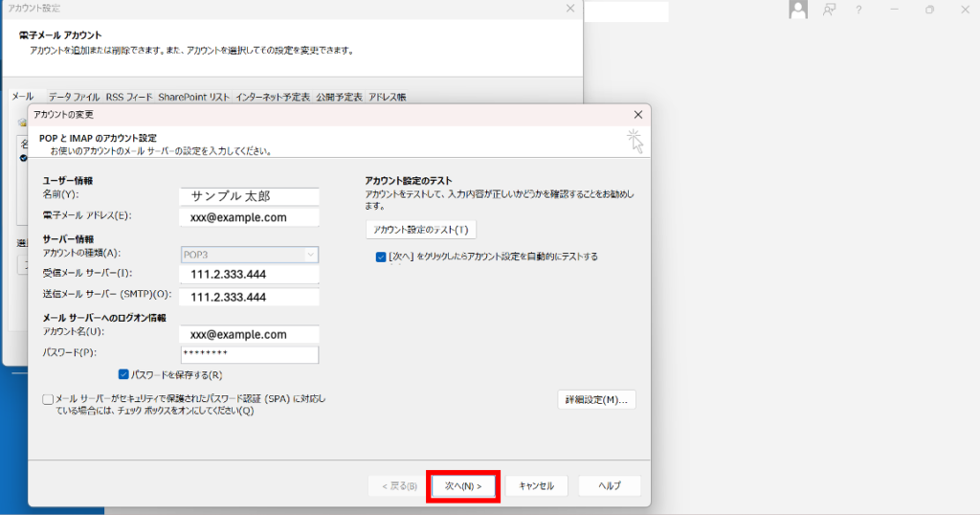The height and width of the screenshot is (515, 980).
Task: Click the パスワード input field
Action: [249, 355]
